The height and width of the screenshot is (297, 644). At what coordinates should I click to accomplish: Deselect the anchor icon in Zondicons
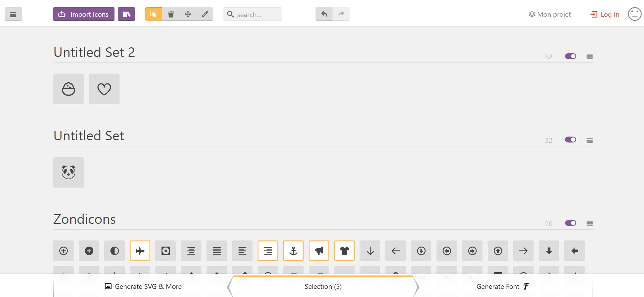tap(293, 251)
